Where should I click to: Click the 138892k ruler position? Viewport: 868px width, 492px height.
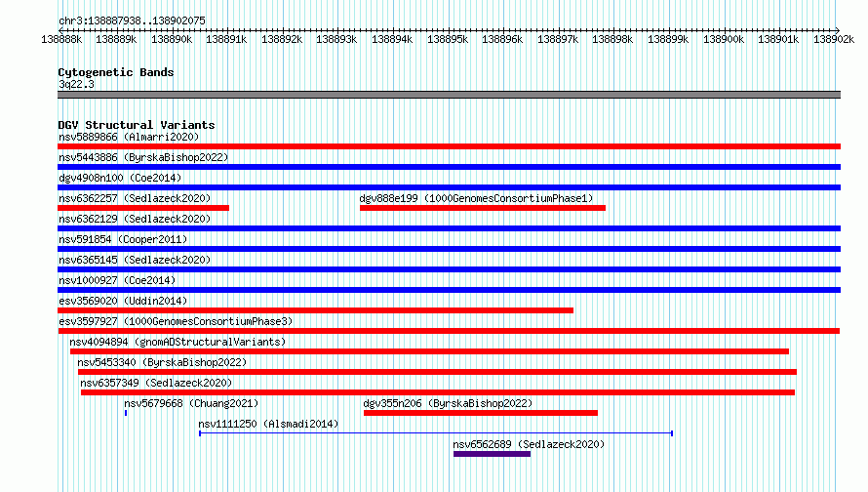point(282,39)
